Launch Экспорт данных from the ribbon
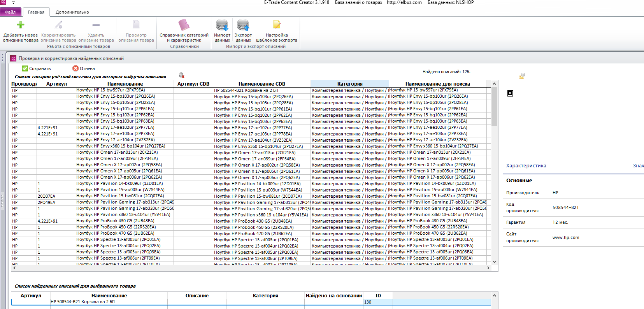Viewport: 644px width, 309px height. point(243,30)
